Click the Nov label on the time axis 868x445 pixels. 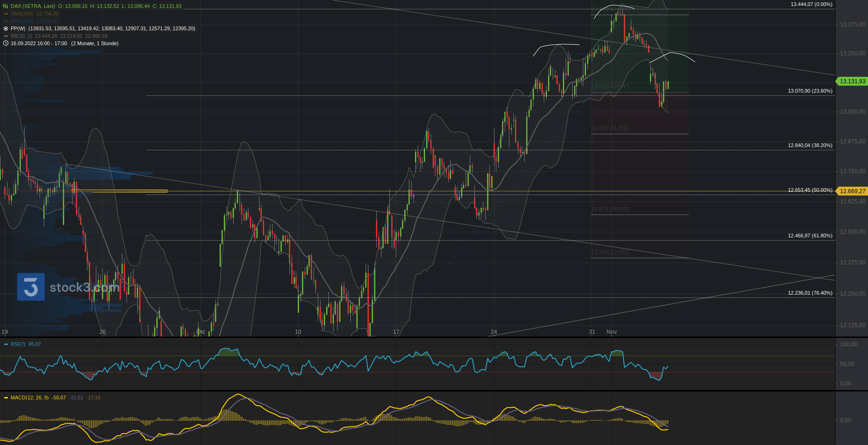click(x=612, y=332)
